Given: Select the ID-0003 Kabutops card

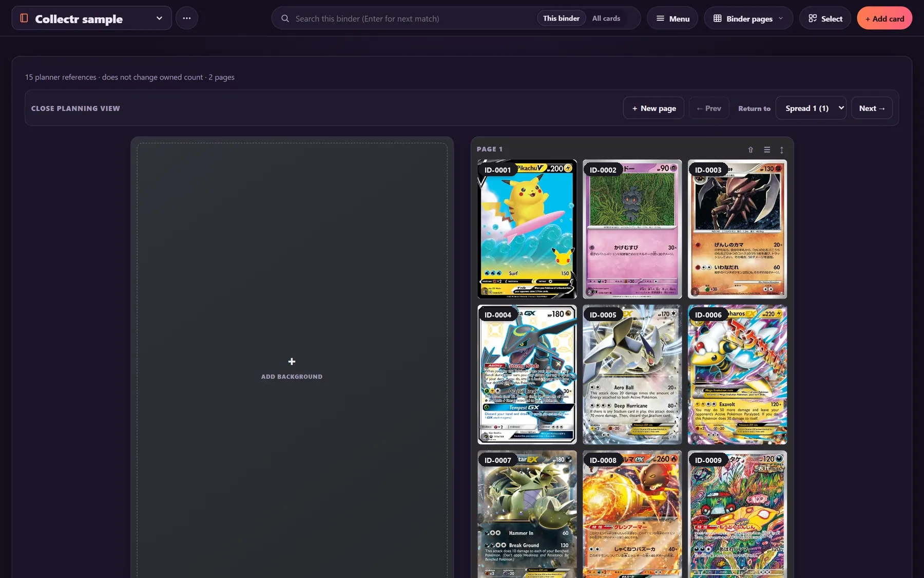Looking at the screenshot, I should (x=737, y=229).
